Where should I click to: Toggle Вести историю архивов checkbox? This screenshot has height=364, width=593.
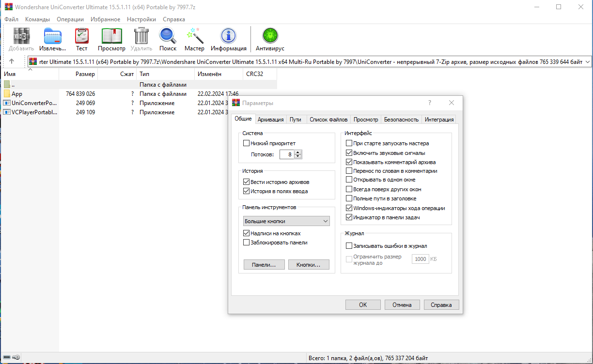(246, 182)
